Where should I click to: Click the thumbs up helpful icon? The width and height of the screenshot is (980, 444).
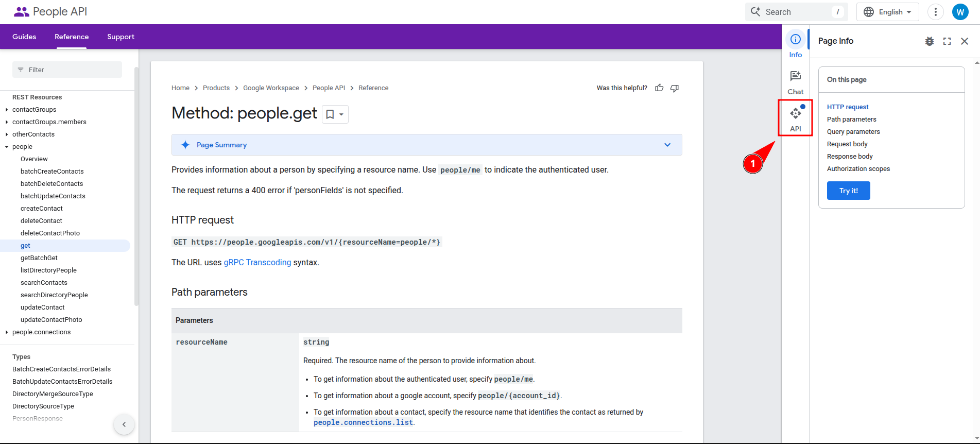(x=659, y=88)
